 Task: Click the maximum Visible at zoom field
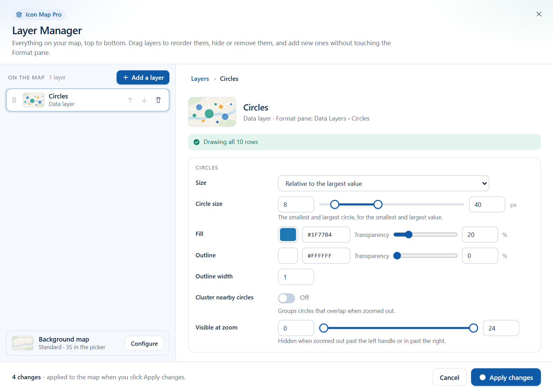tap(501, 328)
